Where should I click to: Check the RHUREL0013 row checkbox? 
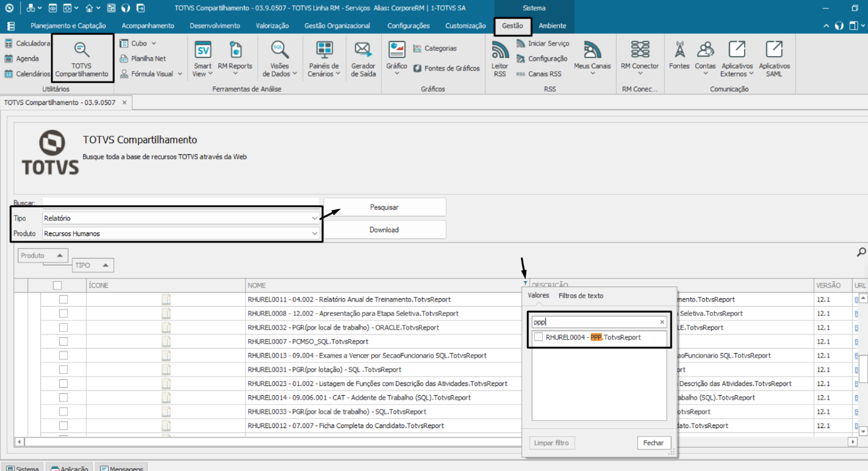point(63,356)
